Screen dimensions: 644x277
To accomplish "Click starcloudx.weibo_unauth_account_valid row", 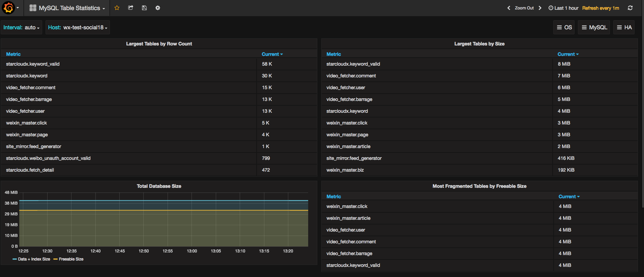I will coord(159,158).
